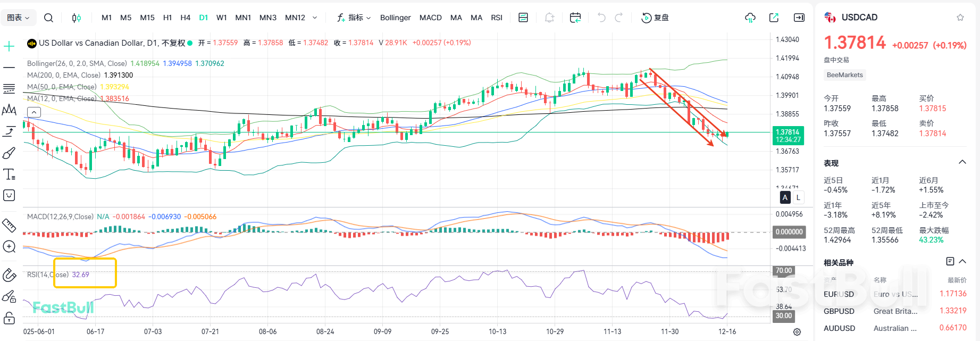Add a price alert with bell icon
Viewport: 980px width, 341px height.
[549, 18]
